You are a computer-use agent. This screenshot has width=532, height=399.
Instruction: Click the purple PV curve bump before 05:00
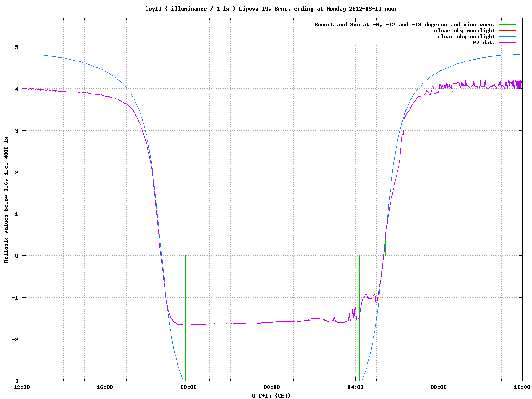(x=368, y=297)
